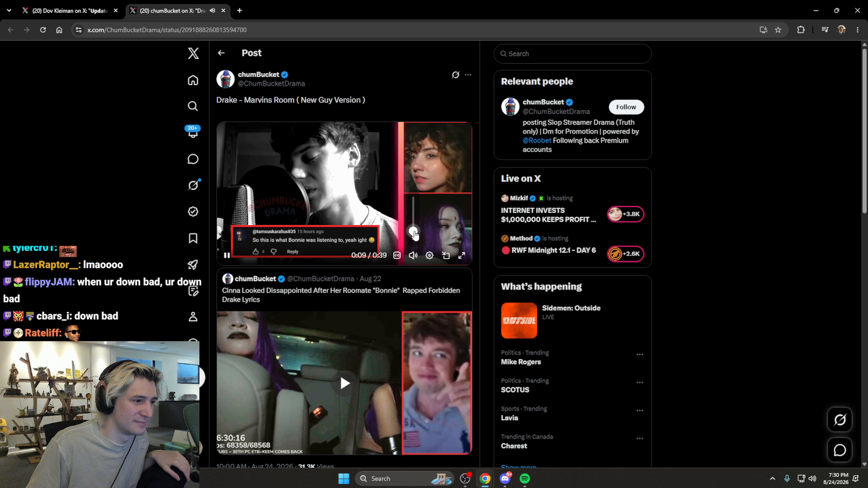
Task: Pause the Marvins Room video
Action: [227, 255]
